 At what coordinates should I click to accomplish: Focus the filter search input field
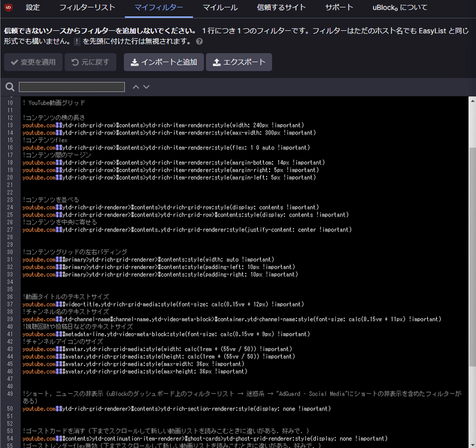point(71,87)
